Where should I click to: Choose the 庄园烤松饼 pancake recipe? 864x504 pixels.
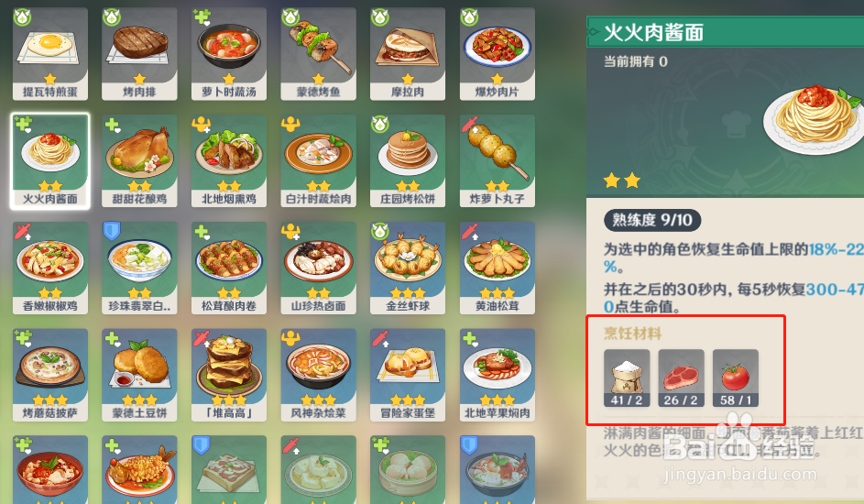click(x=408, y=161)
